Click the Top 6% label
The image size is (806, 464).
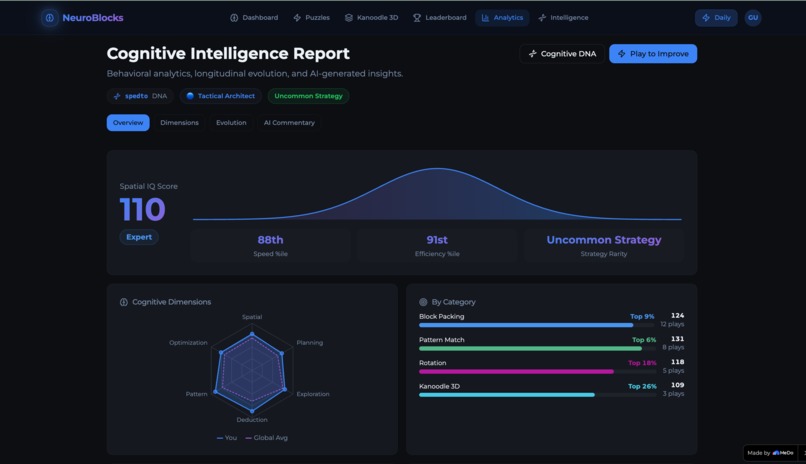pos(644,340)
